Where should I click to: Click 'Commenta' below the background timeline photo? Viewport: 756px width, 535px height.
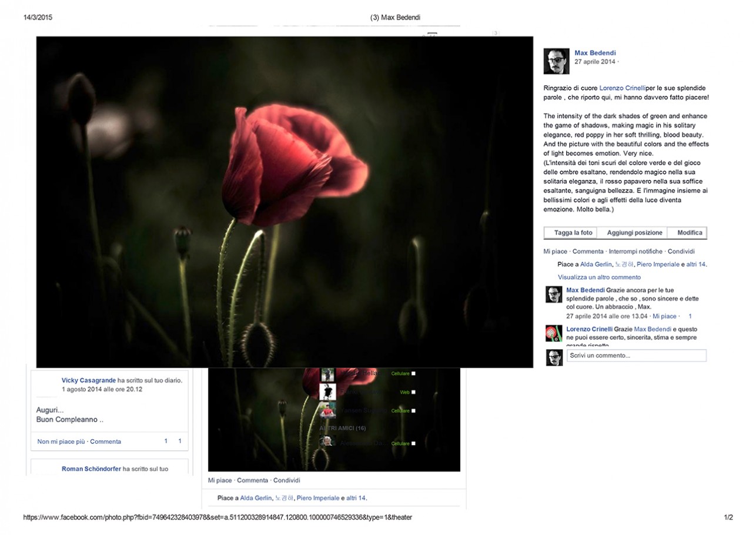(252, 480)
